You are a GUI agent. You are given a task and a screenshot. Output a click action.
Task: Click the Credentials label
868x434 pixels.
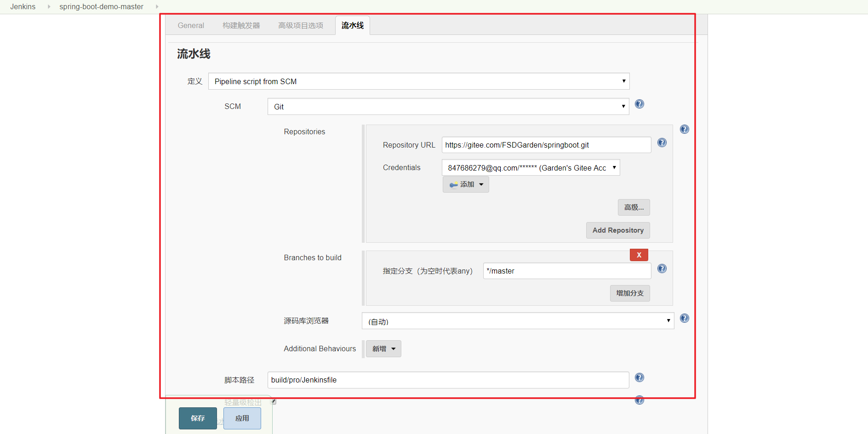pos(401,167)
